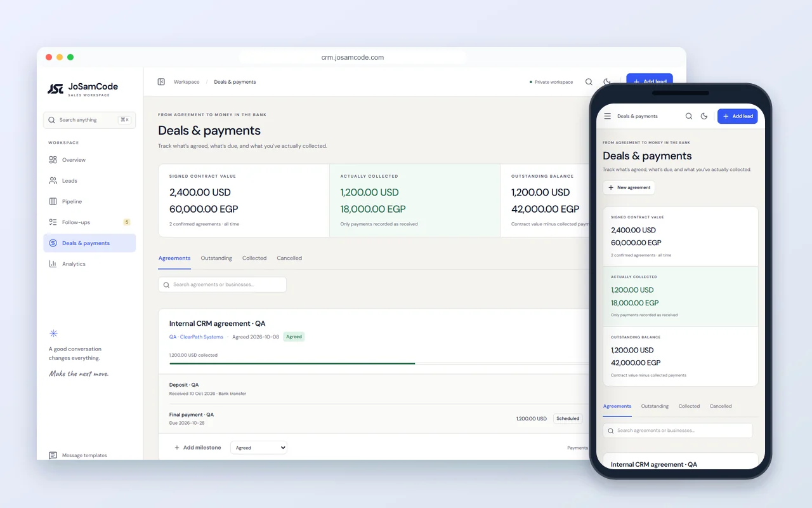Switch to Collected tab on desktop
This screenshot has height=508, width=812.
tap(254, 258)
